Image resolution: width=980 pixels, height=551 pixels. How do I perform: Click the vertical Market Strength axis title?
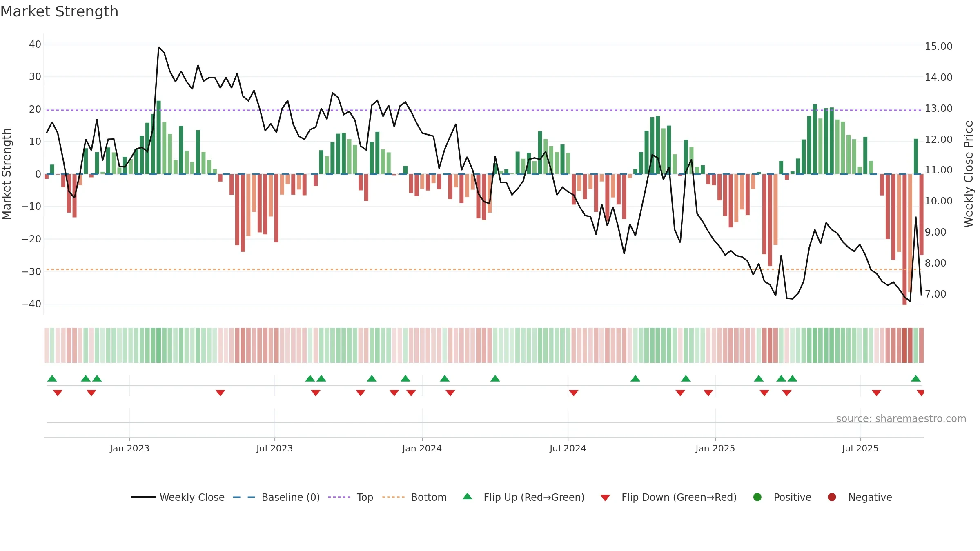point(7,174)
